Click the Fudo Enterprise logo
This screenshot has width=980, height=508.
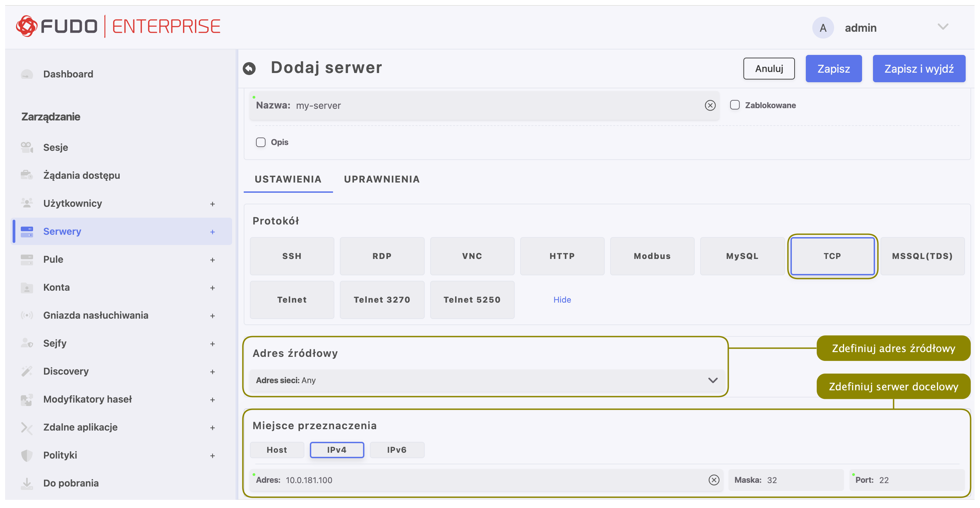[118, 26]
